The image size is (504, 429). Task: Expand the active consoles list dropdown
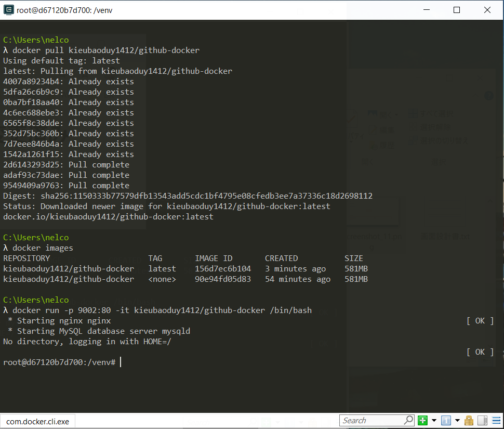(x=457, y=420)
